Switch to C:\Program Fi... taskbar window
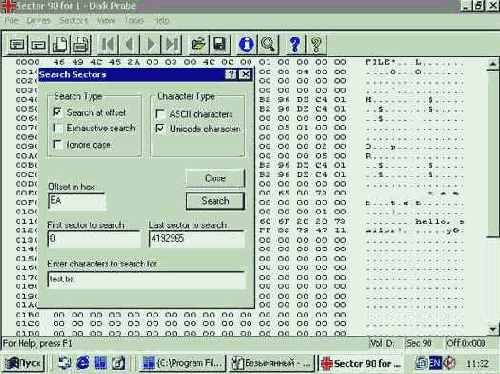This screenshot has width=500, height=374. pos(182,363)
